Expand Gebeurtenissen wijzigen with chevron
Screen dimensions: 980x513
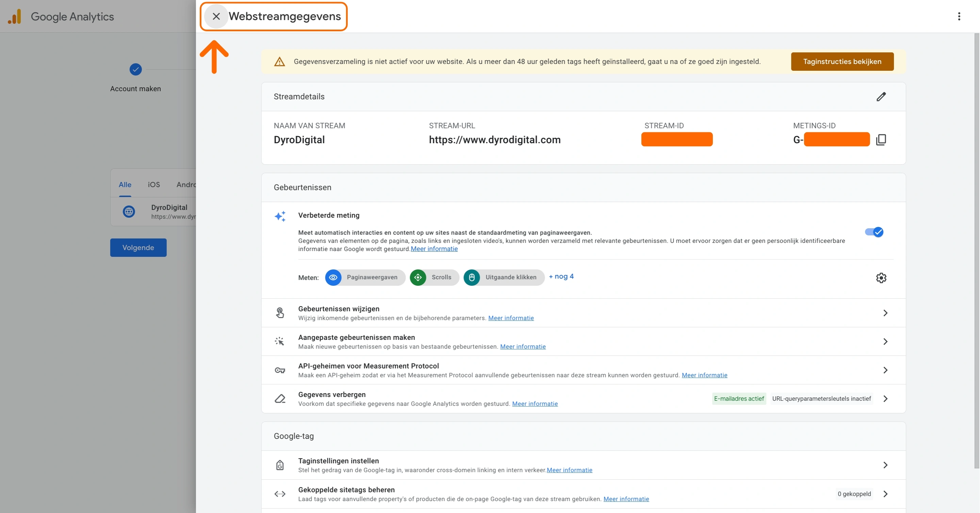tap(885, 313)
